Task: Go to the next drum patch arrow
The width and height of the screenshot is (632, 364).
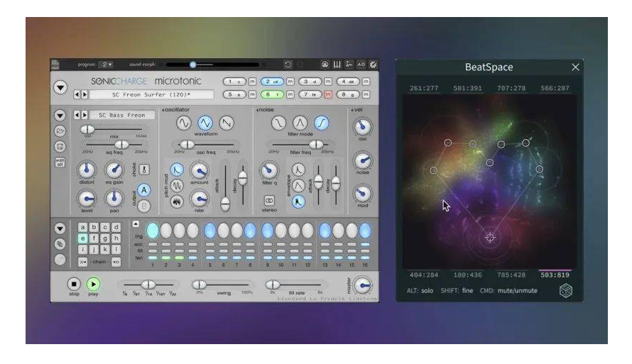Action: point(85,115)
